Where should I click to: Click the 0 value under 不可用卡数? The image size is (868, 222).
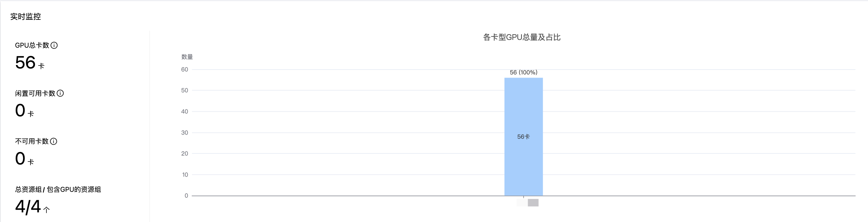tap(20, 159)
